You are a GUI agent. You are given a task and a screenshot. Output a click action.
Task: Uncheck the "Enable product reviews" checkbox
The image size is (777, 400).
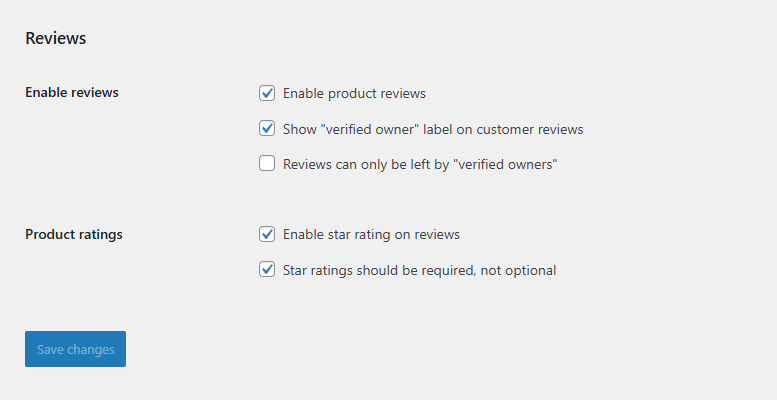point(267,93)
